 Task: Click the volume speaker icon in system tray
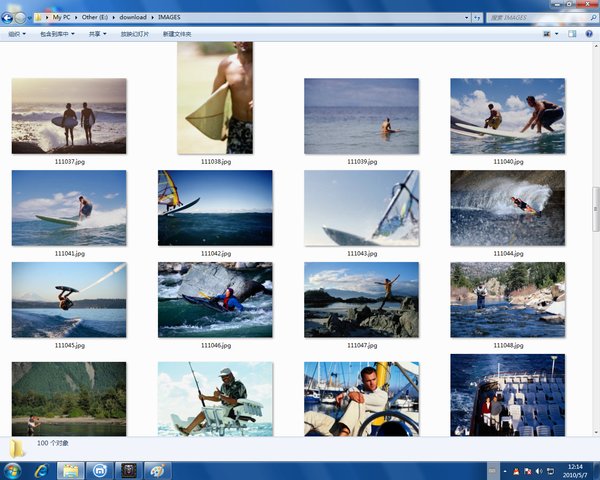[x=540, y=470]
